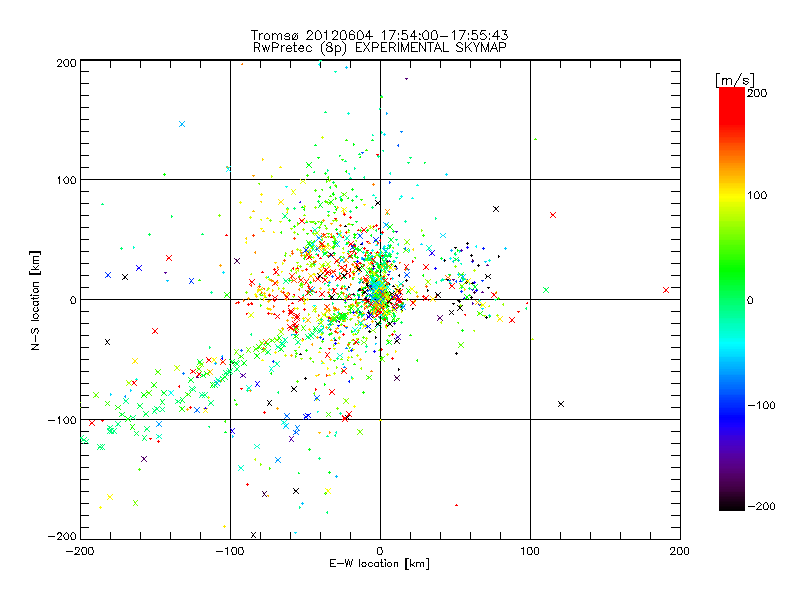Click the colorbar label '200' at top
This screenshot has width=800, height=600.
pos(757,93)
